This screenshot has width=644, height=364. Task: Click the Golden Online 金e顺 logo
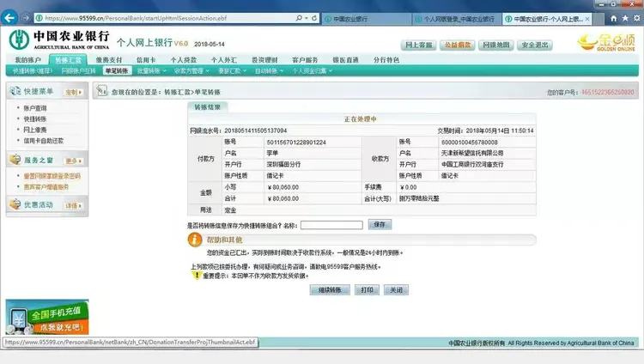(606, 42)
